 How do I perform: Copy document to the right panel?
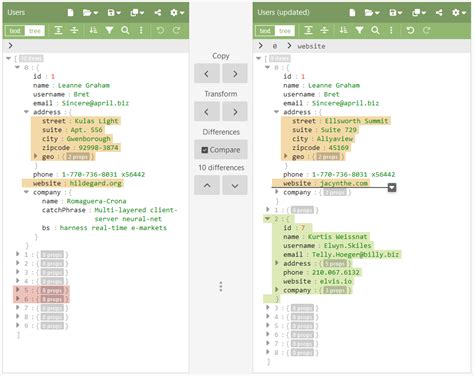tap(235, 73)
